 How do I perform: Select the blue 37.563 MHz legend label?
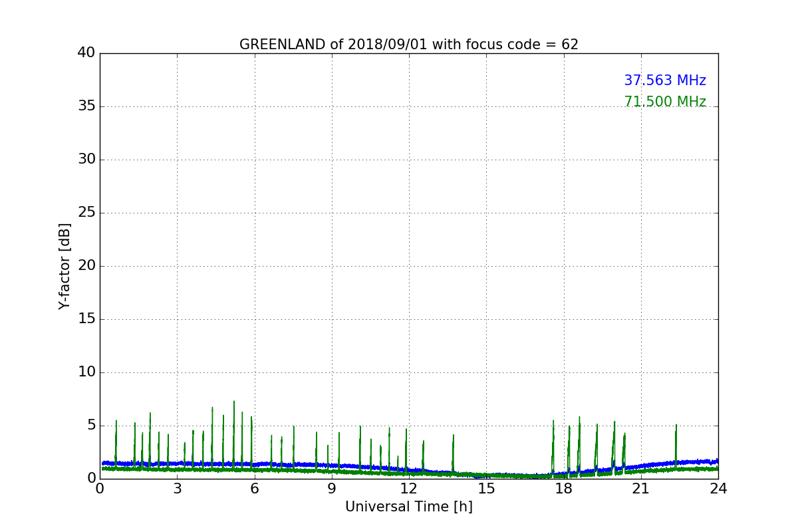tap(665, 80)
